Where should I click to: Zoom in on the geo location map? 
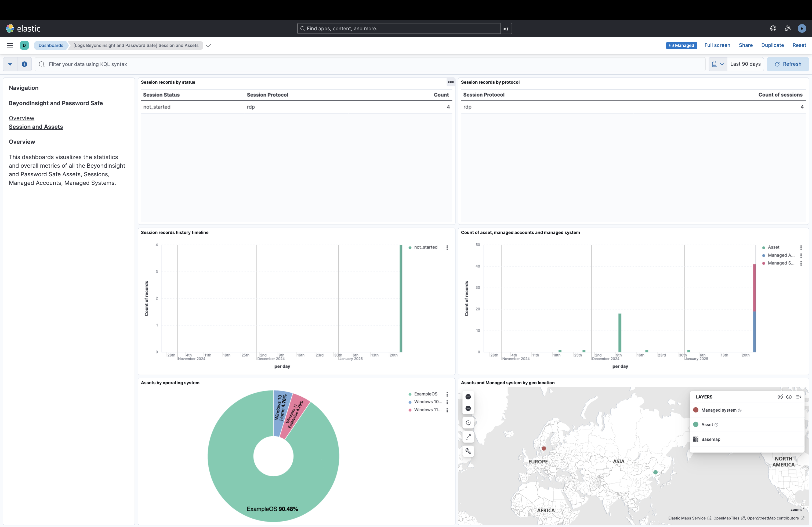pos(468,397)
